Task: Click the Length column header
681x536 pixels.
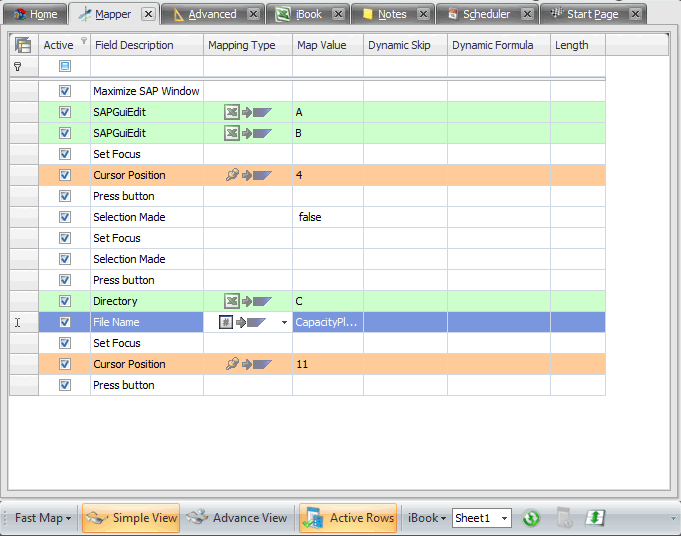Action: click(578, 45)
